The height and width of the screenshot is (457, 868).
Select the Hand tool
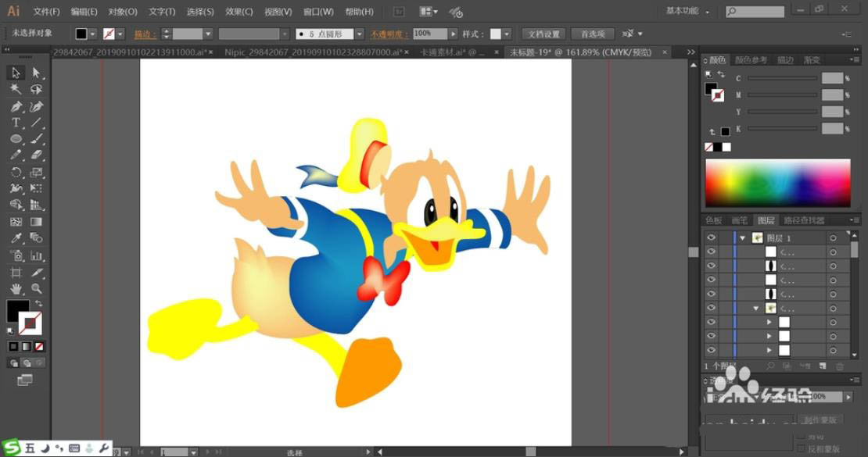pos(16,288)
